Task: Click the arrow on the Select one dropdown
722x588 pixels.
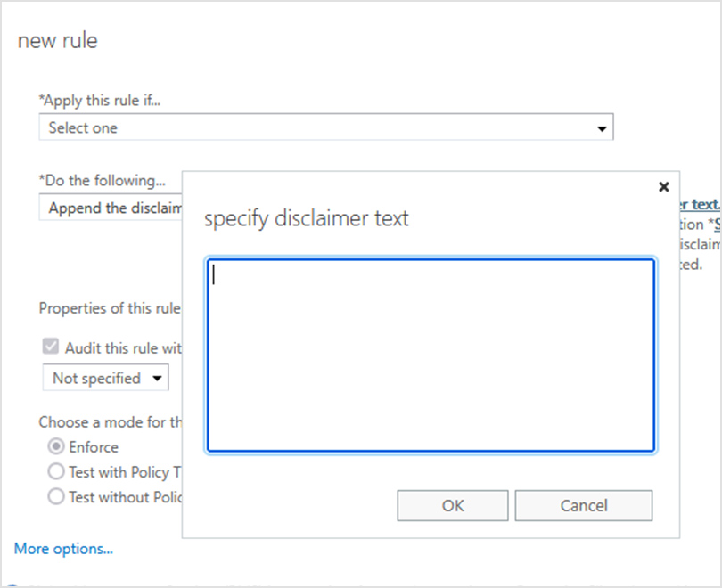Action: coord(602,129)
